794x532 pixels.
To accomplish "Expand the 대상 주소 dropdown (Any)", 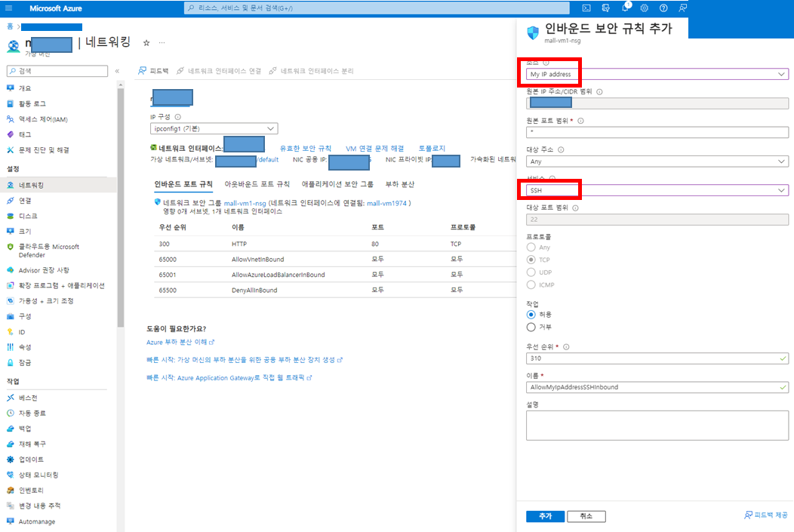I will click(657, 161).
